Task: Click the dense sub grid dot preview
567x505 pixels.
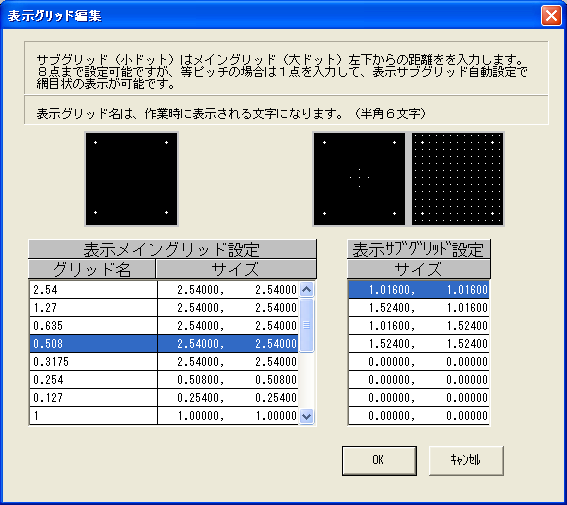Action: point(457,179)
